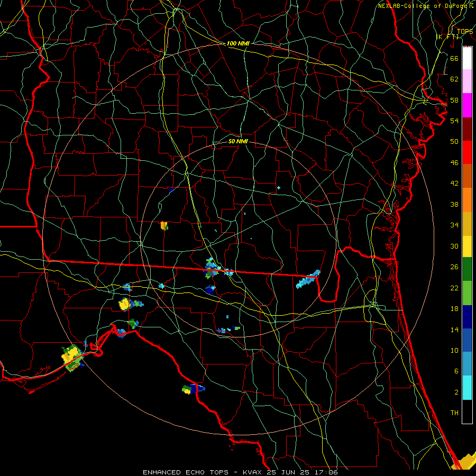Click the bright red legend swatch
Viewport: 476px width, 476px height.
click(x=467, y=152)
